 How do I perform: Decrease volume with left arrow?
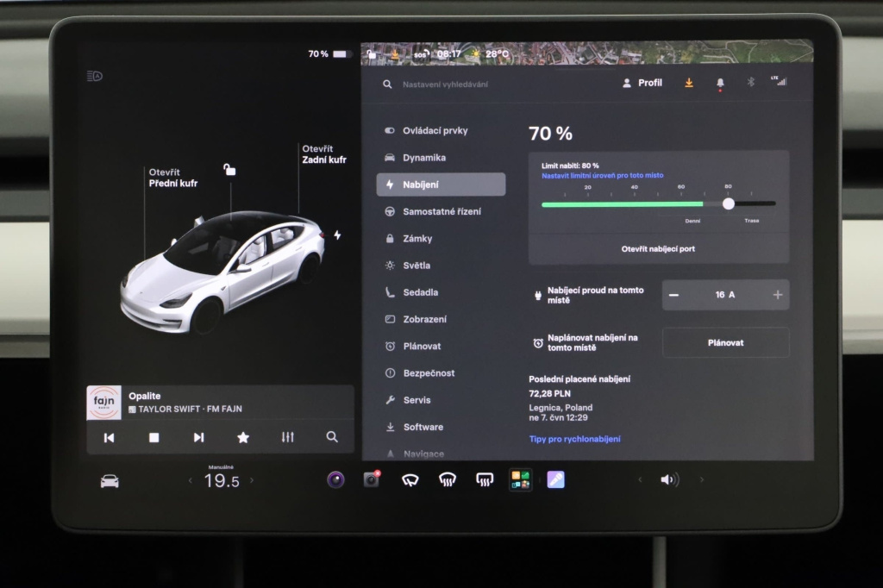pyautogui.click(x=640, y=480)
